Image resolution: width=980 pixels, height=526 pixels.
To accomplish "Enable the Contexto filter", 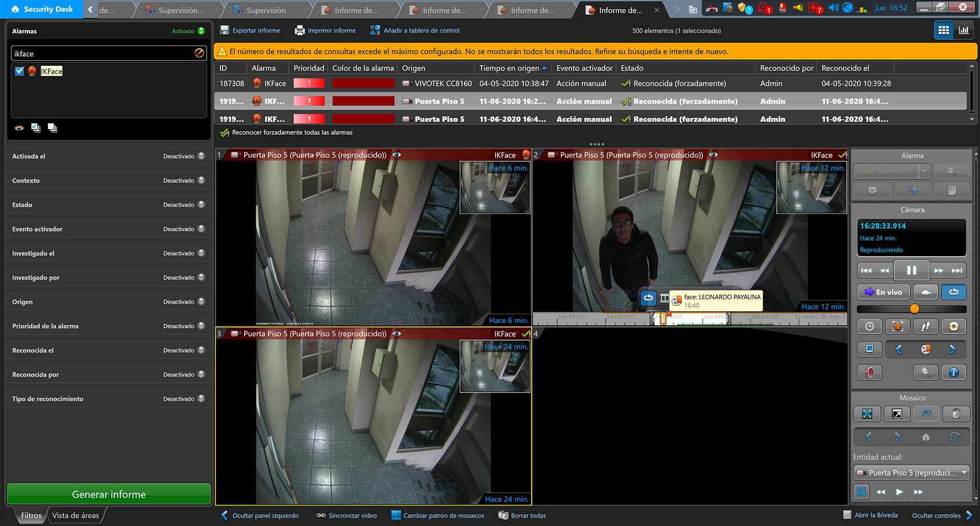I will coord(201,180).
